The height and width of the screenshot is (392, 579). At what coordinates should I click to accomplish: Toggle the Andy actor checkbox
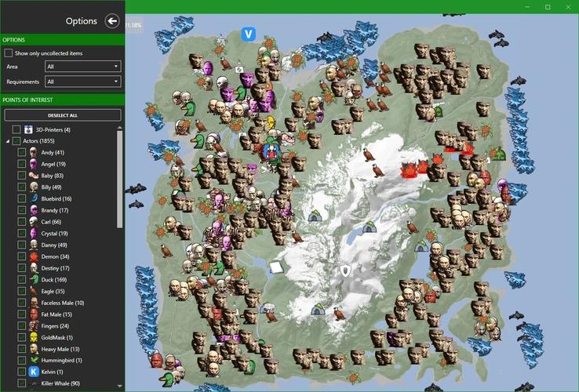point(22,152)
